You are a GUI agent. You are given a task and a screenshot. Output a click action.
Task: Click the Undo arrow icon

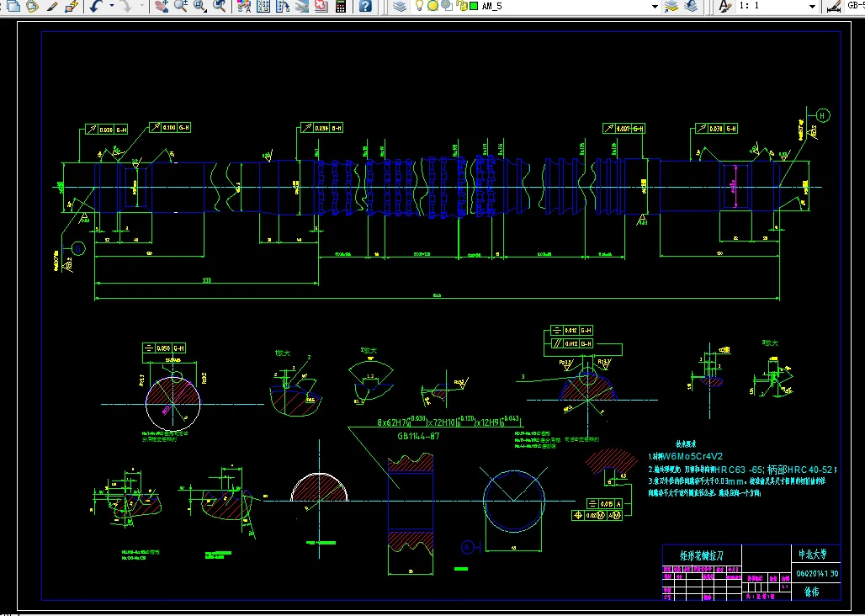[96, 6]
